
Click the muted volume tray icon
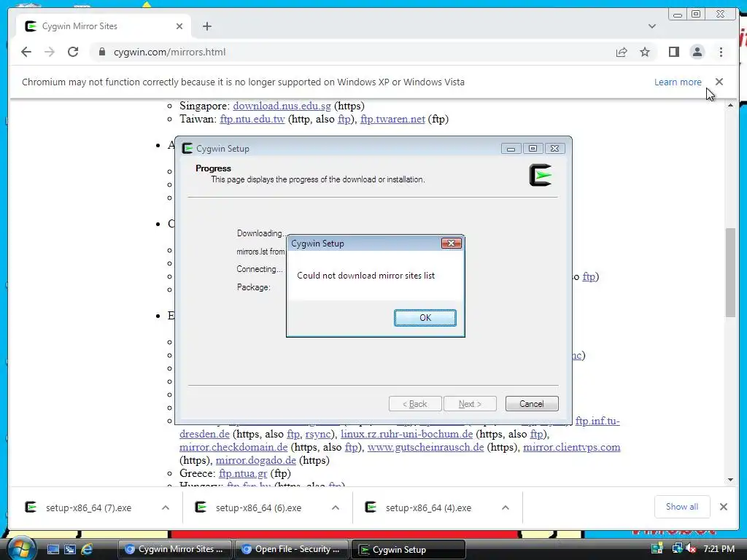[691, 548]
